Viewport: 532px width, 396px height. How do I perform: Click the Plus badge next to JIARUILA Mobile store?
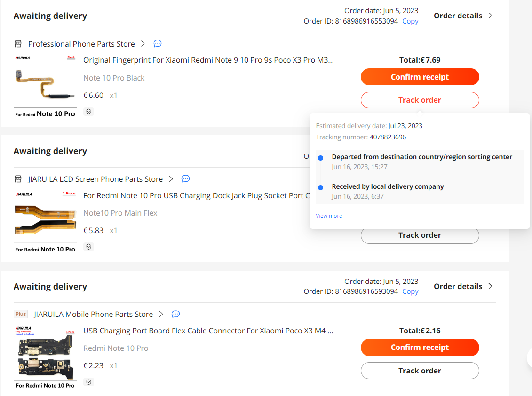(21, 314)
